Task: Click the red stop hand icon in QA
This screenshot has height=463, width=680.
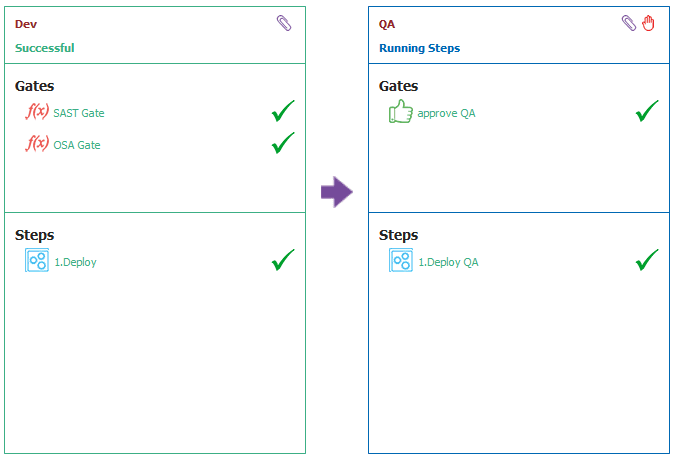Action: [x=648, y=23]
